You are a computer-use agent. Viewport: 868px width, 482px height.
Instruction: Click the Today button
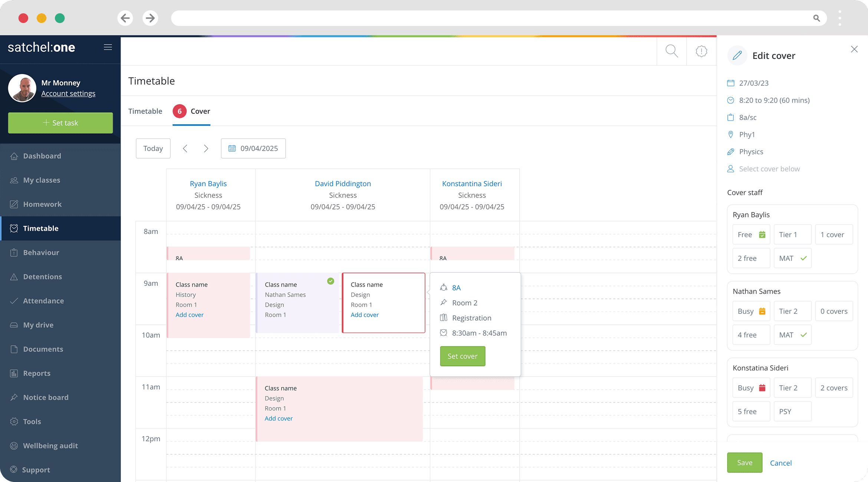[153, 148]
